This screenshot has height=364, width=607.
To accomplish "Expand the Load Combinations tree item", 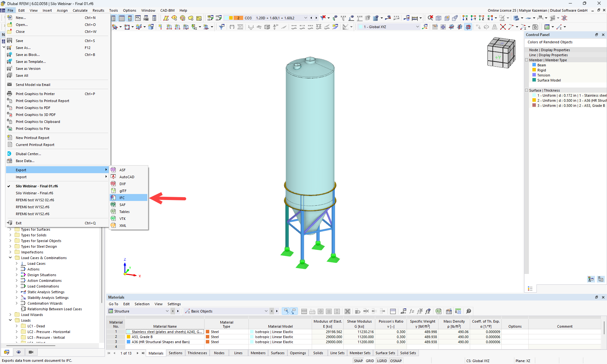I will click(x=15, y=286).
